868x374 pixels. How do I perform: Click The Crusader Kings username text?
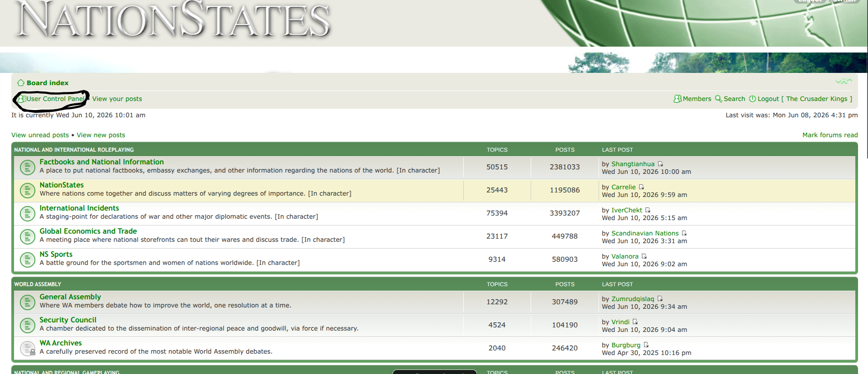(817, 99)
